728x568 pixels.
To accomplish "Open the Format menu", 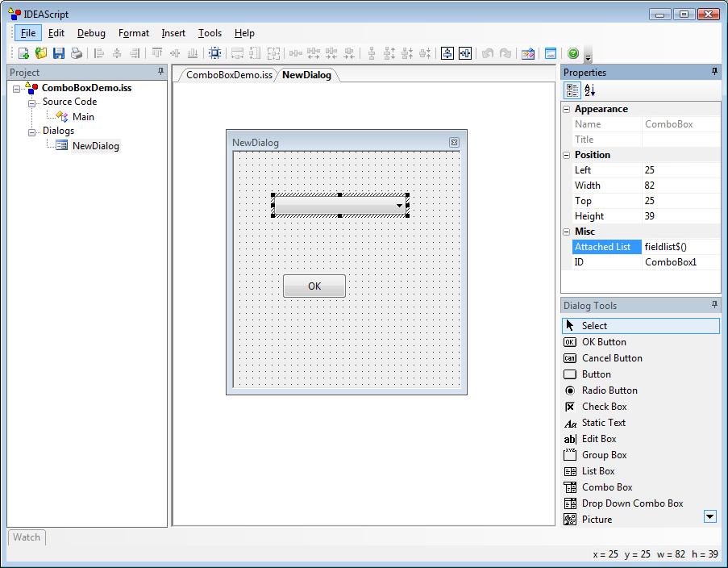I will (x=133, y=33).
